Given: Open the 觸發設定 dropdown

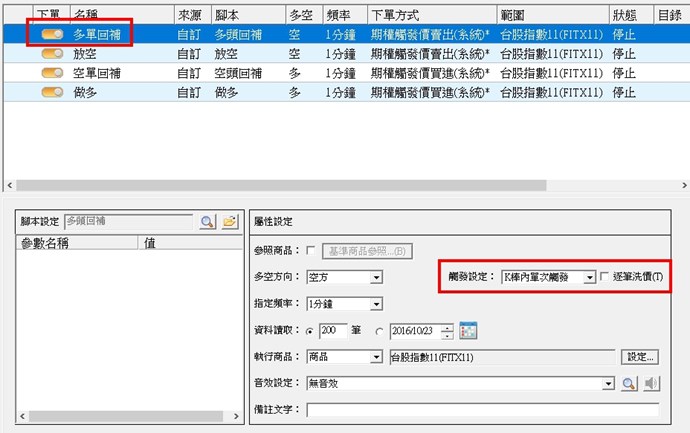Looking at the screenshot, I should [589, 277].
